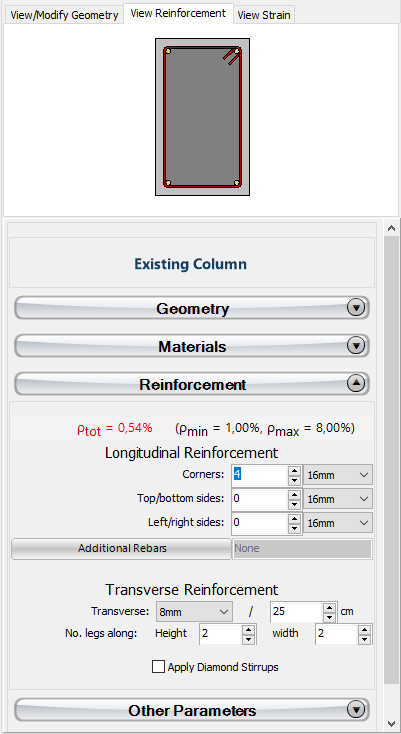Click the Additional Rebars button
The height and width of the screenshot is (734, 401).
tap(122, 549)
